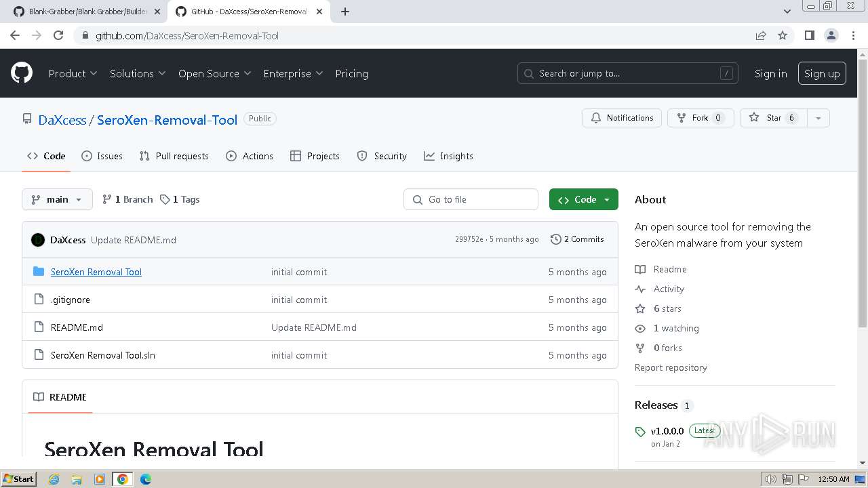
Task: Open Chrome three-dot menu
Action: pyautogui.click(x=853, y=35)
